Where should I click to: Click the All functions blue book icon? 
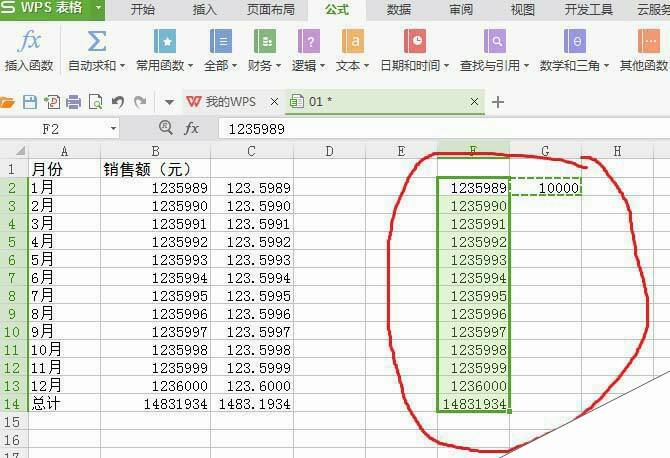point(220,41)
